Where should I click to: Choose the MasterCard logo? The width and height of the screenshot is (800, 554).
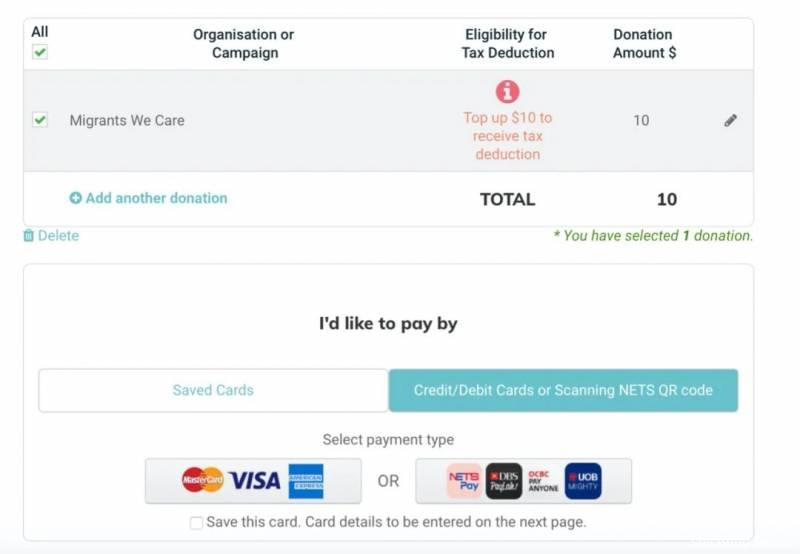(202, 481)
